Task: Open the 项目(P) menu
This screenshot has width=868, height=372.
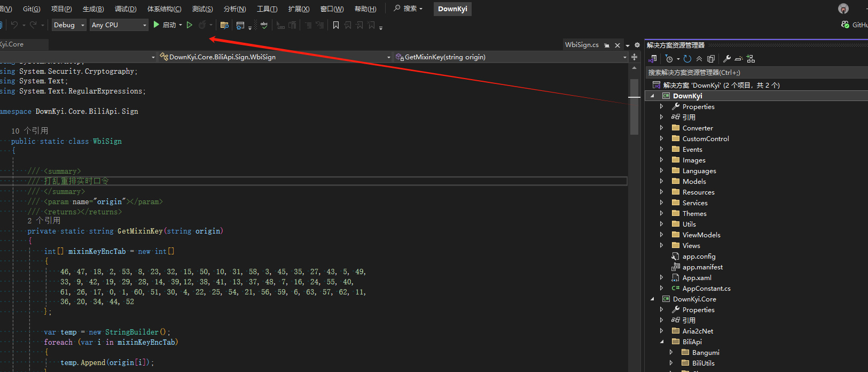Action: [x=61, y=9]
